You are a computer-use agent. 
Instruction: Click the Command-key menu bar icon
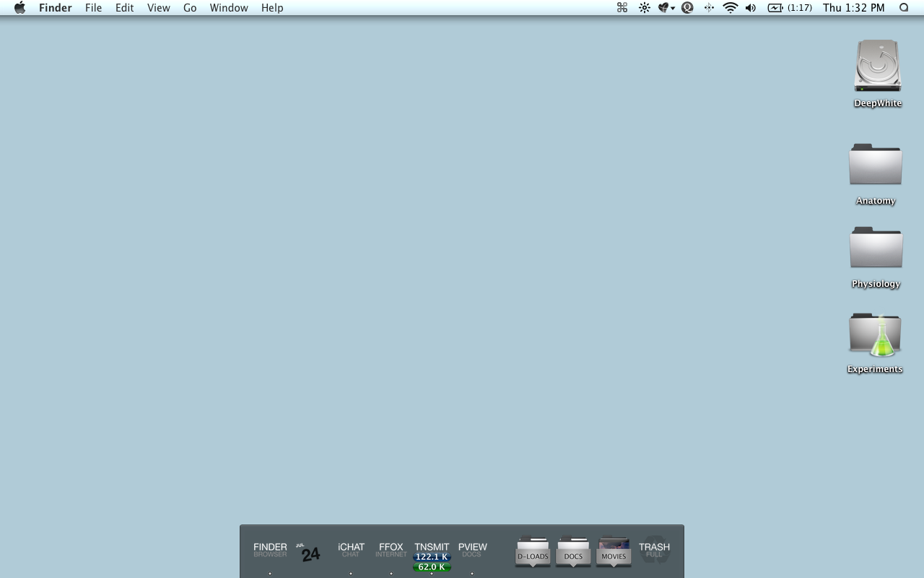click(x=622, y=8)
